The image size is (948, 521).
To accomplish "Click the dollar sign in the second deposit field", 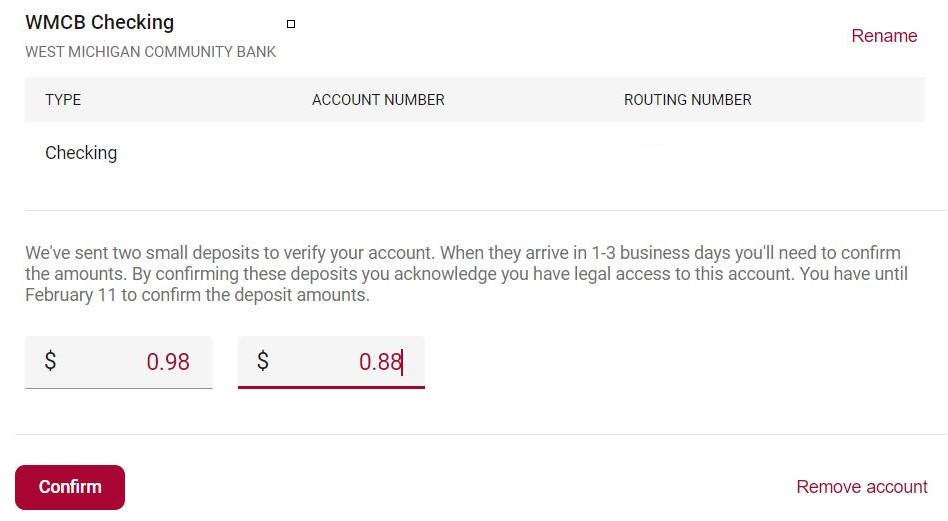I will (x=263, y=362).
